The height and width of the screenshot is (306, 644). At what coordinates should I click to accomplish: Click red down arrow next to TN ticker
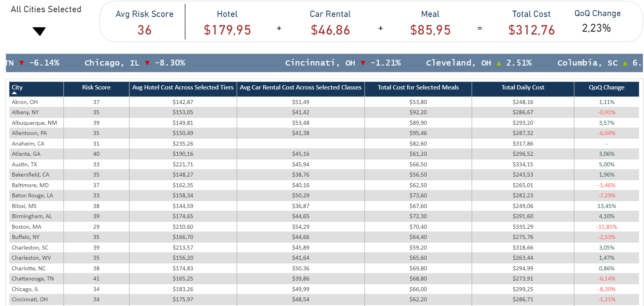click(x=22, y=63)
